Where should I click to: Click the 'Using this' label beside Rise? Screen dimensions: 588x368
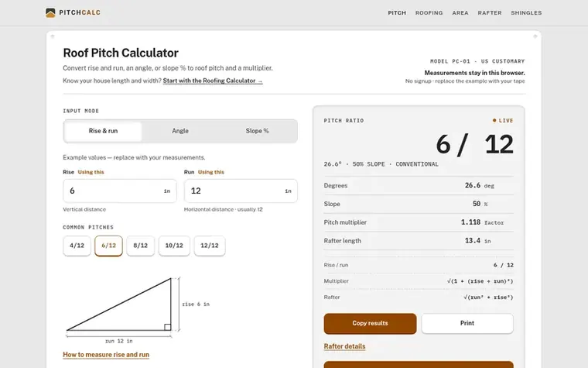(x=91, y=172)
